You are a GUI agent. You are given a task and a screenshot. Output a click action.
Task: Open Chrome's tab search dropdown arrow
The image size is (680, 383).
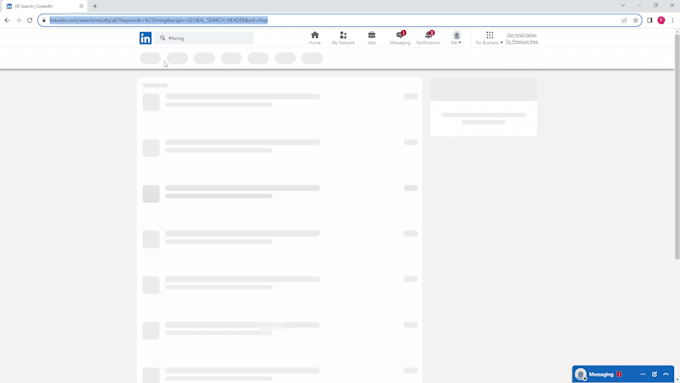[623, 6]
